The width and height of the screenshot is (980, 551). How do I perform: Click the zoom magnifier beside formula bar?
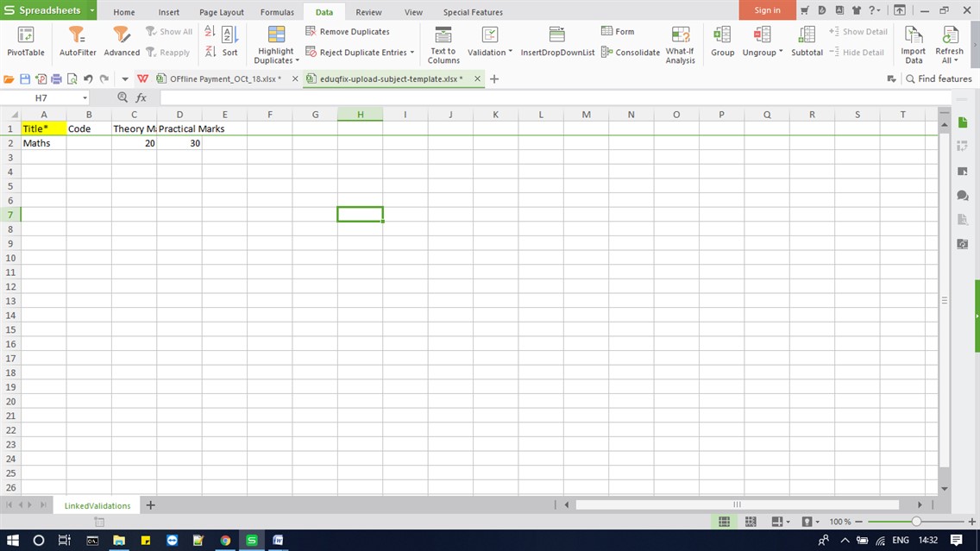click(x=122, y=97)
